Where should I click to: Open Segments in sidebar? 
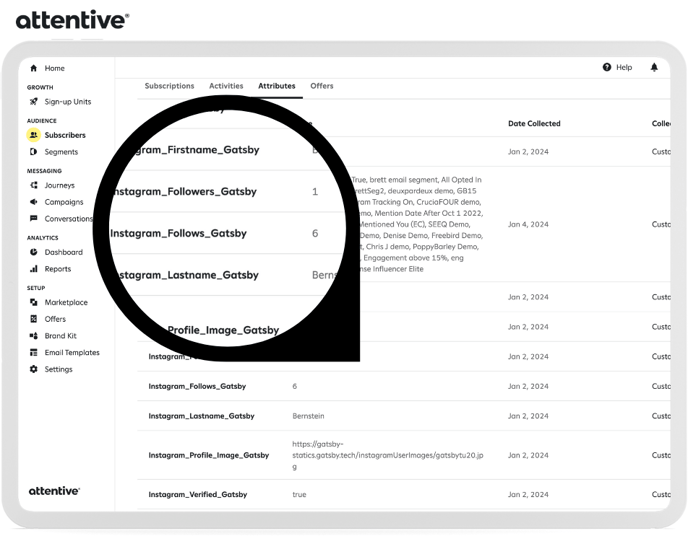click(61, 152)
